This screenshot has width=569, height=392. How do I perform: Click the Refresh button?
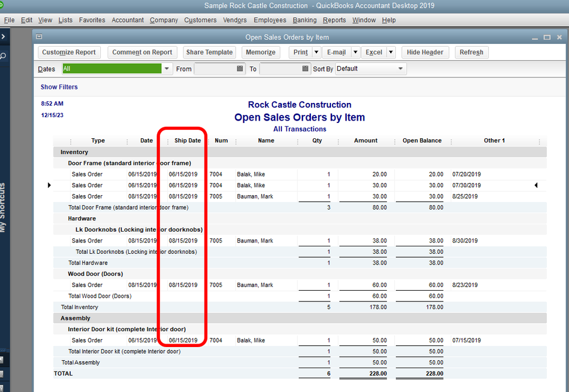pos(472,52)
